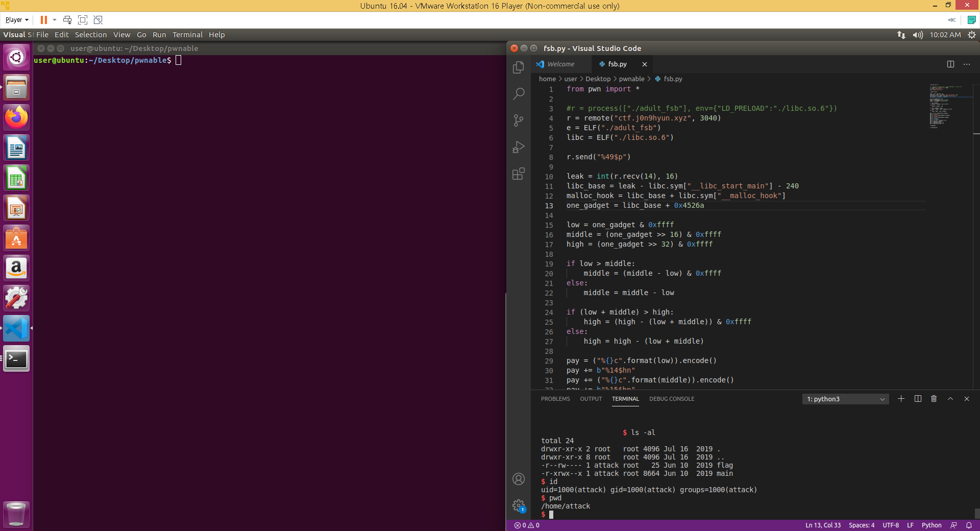Screen dimensions: 980x531
Task: Click the fsb.py breadcrumb item
Action: pyautogui.click(x=669, y=79)
